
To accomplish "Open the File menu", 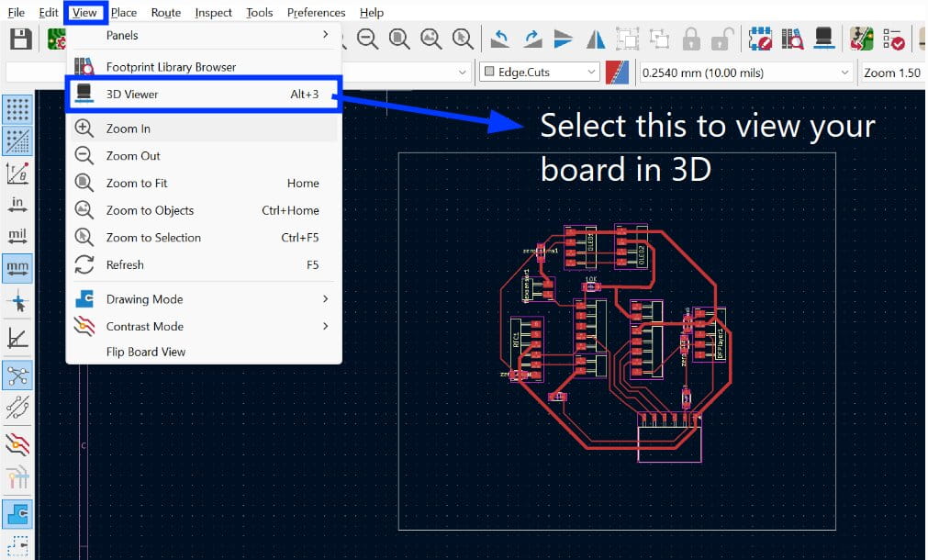I will [x=16, y=13].
